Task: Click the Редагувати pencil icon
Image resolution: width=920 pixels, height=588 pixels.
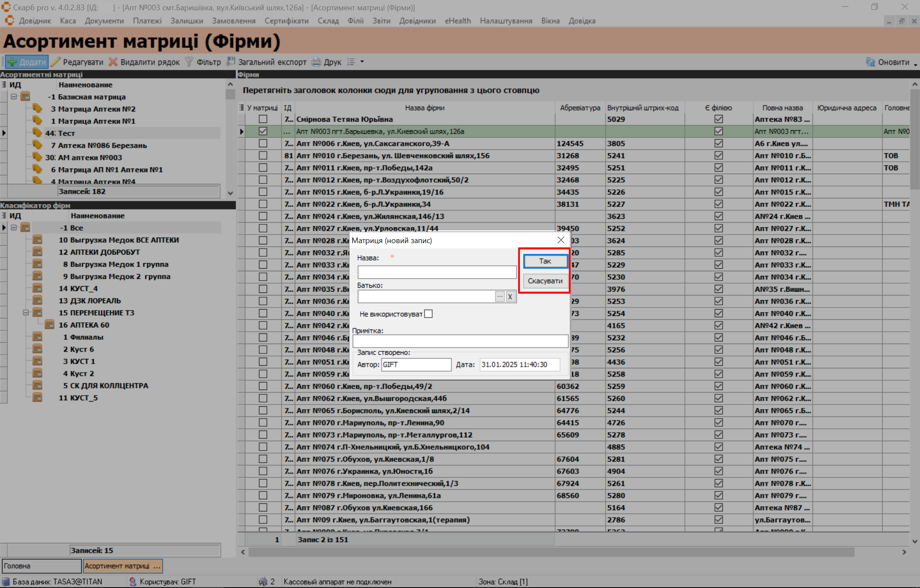Action: tap(56, 62)
